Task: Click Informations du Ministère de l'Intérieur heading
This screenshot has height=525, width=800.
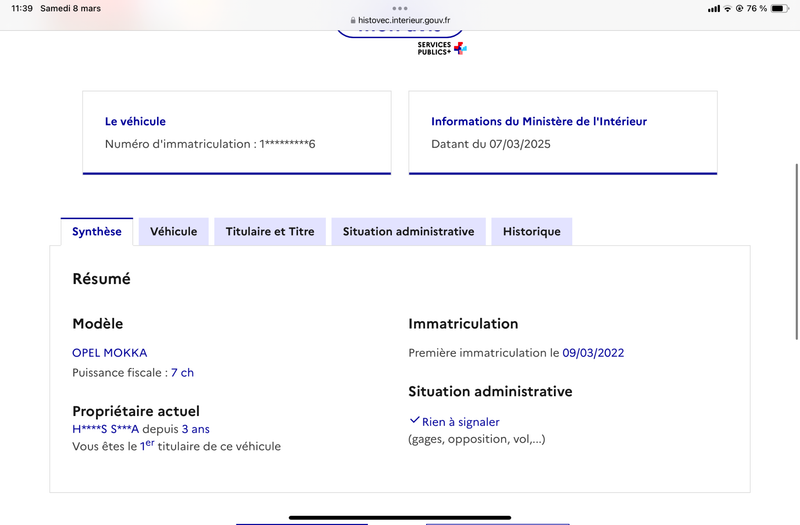Action: click(539, 121)
